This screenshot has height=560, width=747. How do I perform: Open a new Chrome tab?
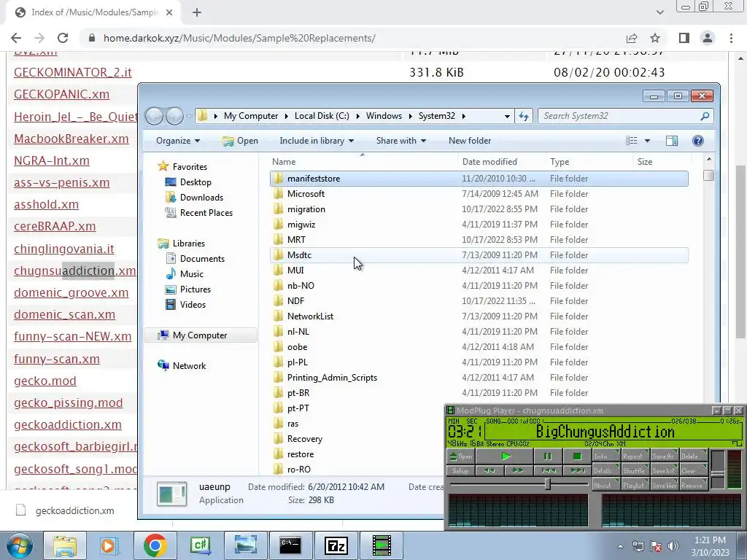point(197,12)
